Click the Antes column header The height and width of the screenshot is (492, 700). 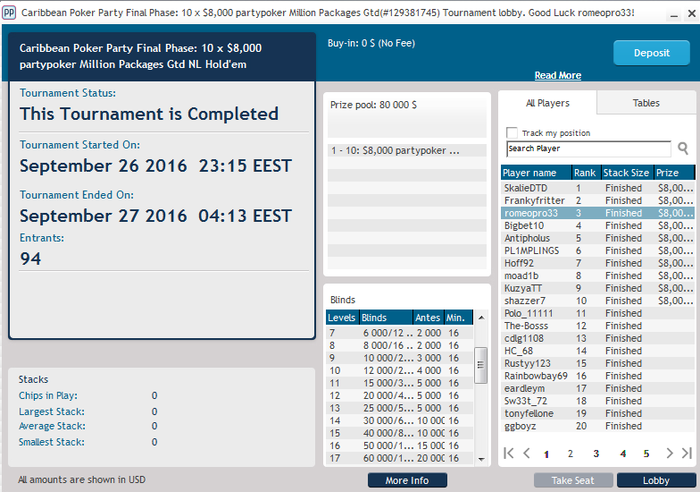[428, 317]
